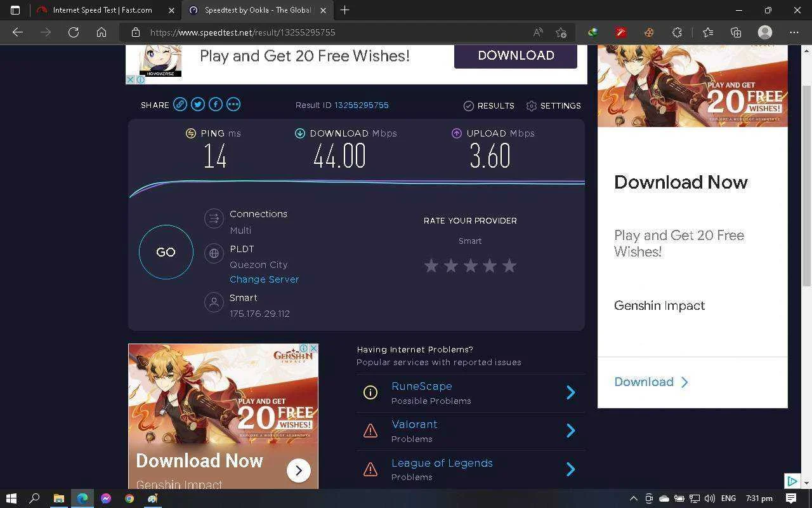Click the Download link in sidebar ad
Image resolution: width=812 pixels, height=508 pixels.
[651, 382]
